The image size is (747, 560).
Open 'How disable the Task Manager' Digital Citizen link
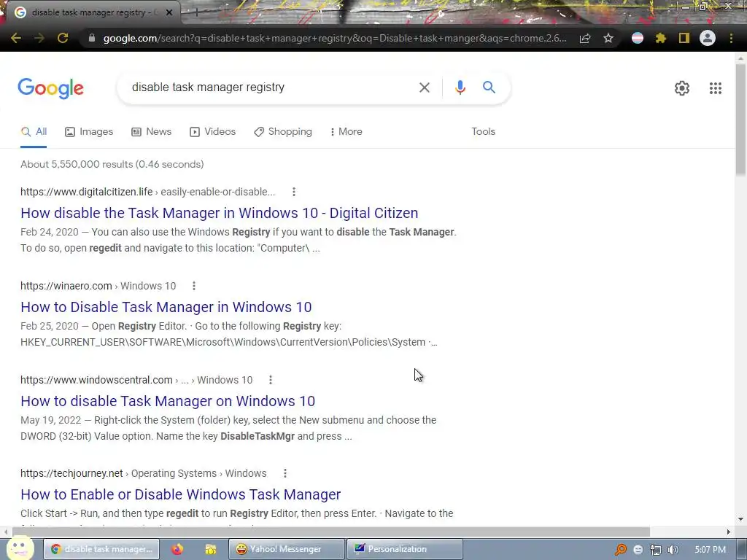[219, 213]
